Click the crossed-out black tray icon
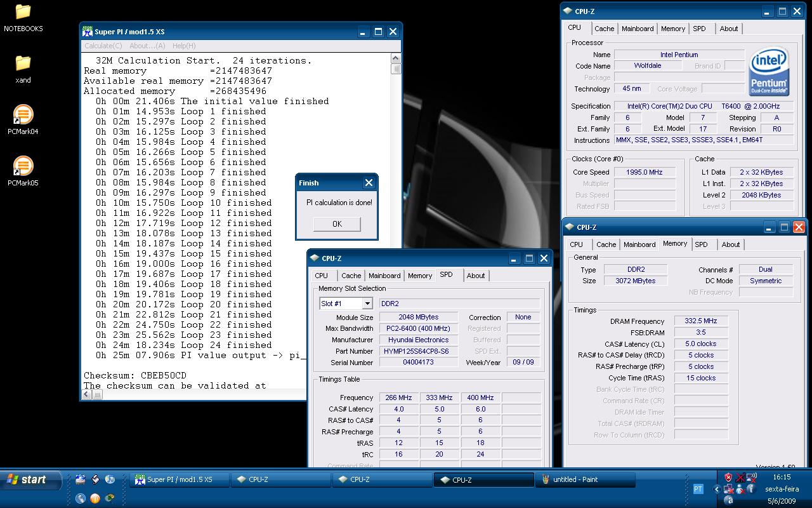812x508 pixels. pos(740,478)
